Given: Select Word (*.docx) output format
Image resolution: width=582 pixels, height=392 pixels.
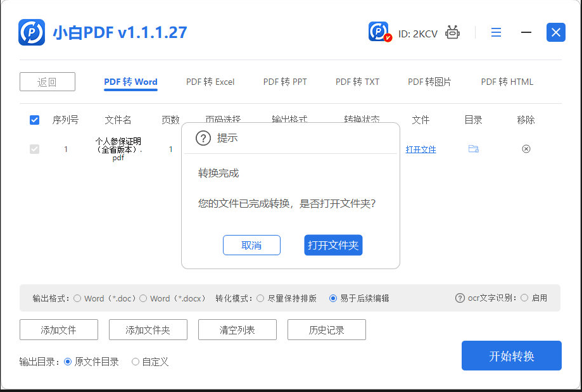Looking at the screenshot, I should click(143, 298).
